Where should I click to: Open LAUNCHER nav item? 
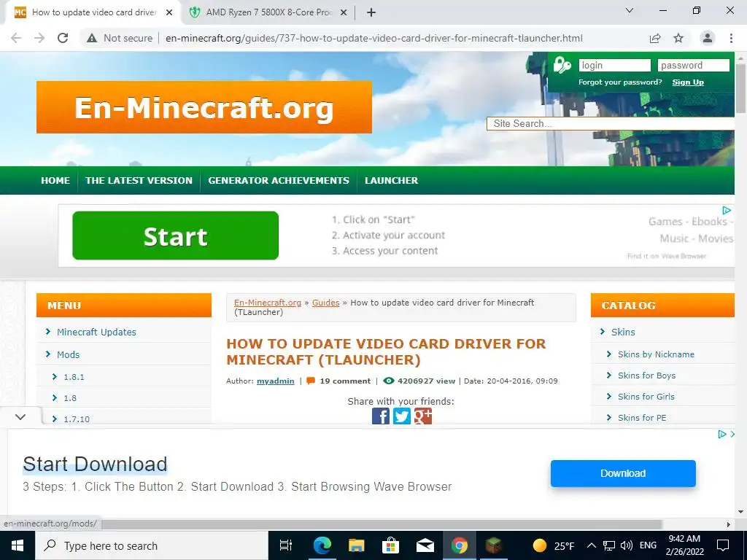(x=392, y=181)
